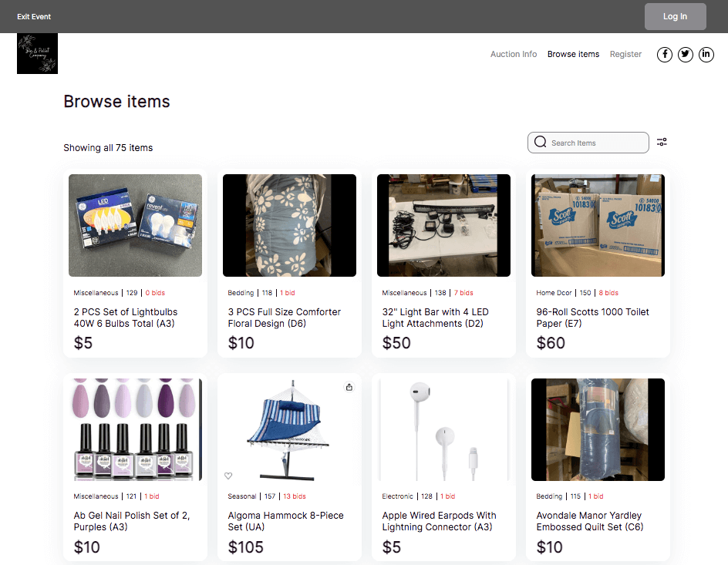Image resolution: width=728 pixels, height=565 pixels.
Task: Open the event's Facebook page
Action: [664, 55]
